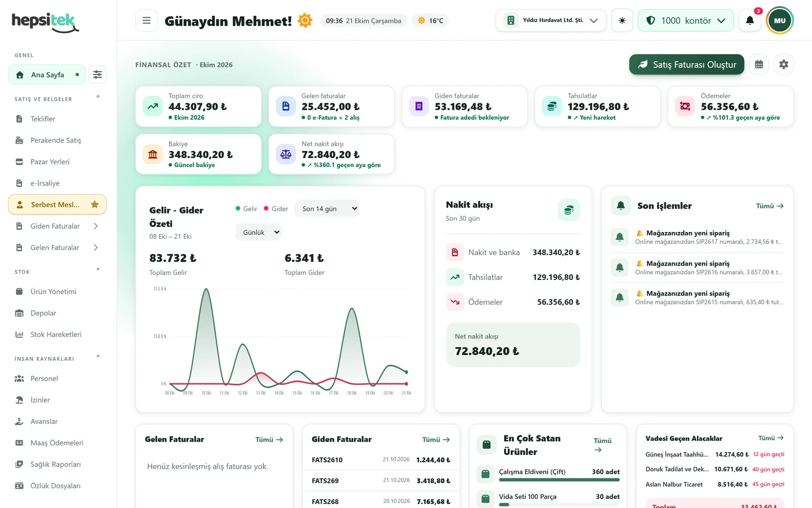Toggle Gelir series in chart legend
812x508 pixels.
tap(246, 209)
